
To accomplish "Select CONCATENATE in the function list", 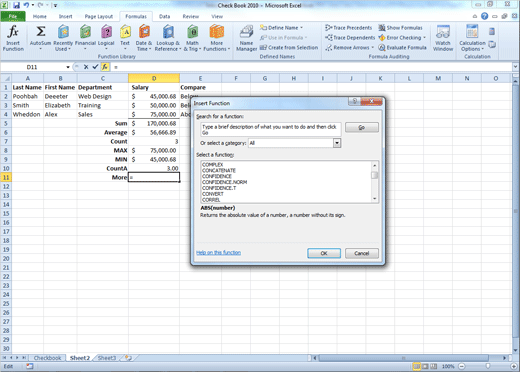I will [x=219, y=170].
